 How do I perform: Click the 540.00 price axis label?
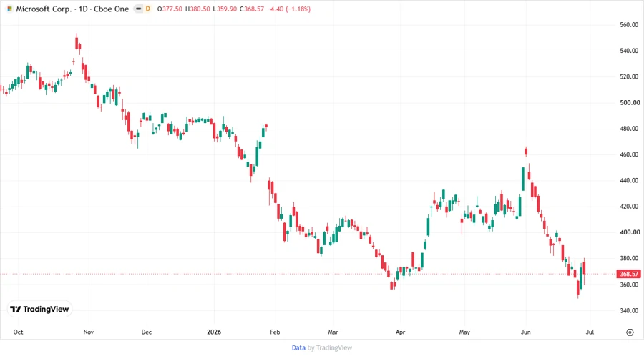[629, 51]
